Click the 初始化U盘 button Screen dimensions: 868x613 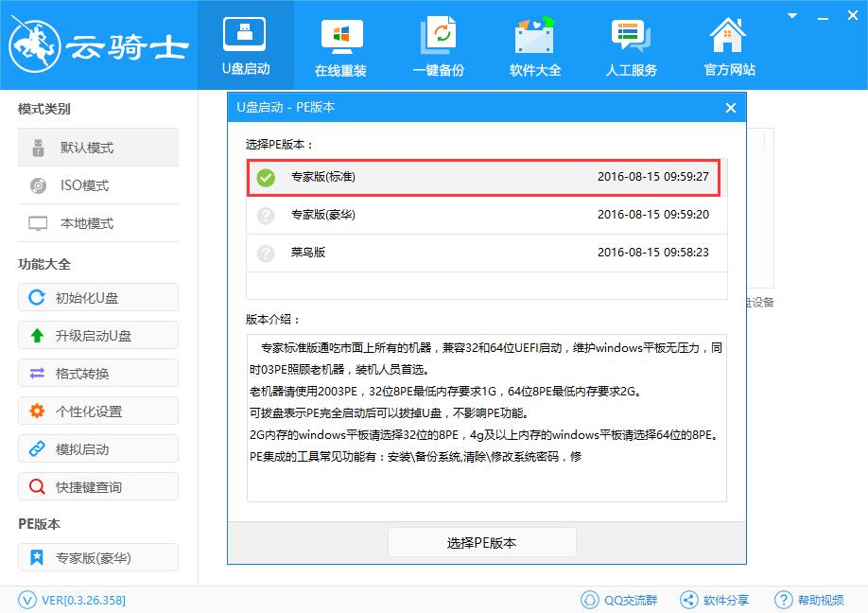pos(98,297)
